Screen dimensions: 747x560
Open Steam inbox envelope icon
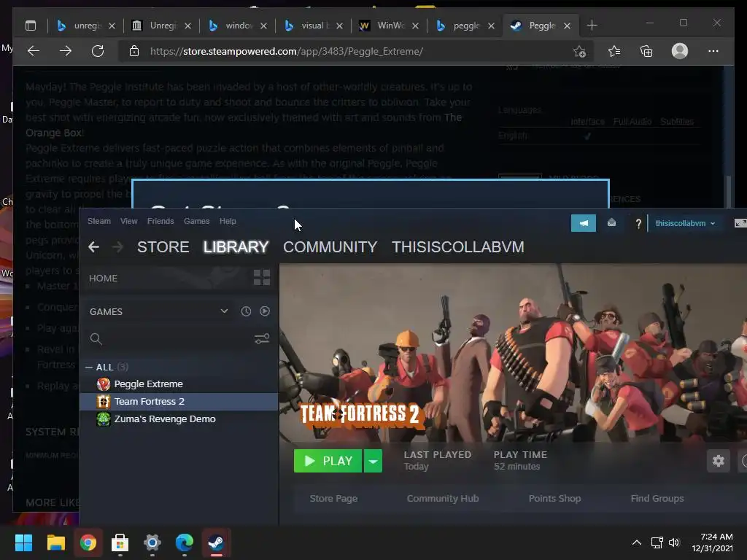pyautogui.click(x=612, y=223)
